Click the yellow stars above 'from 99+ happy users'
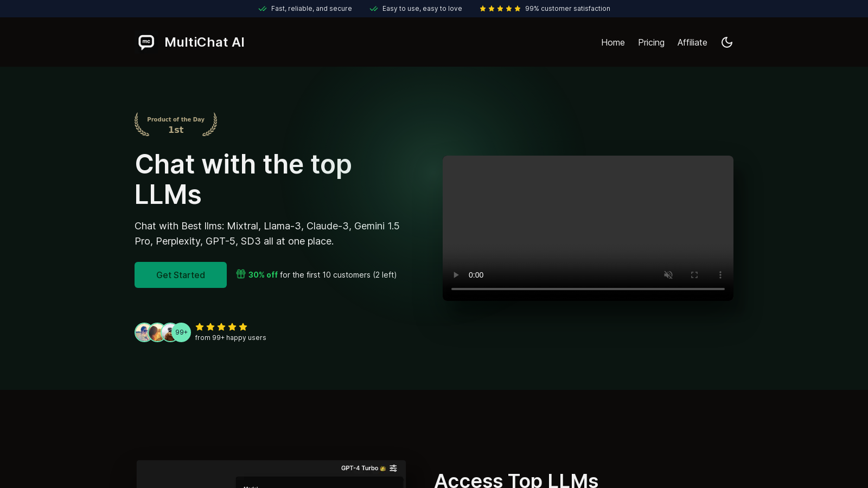 [x=221, y=327]
